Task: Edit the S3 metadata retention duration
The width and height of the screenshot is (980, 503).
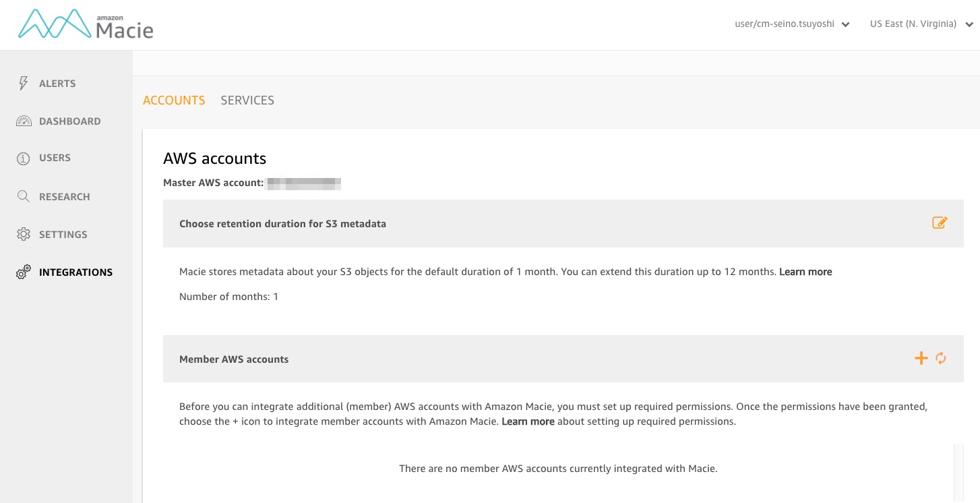Action: 940,223
